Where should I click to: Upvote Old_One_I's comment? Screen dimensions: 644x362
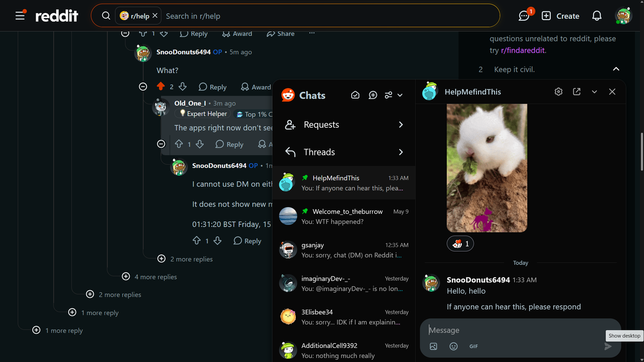coord(179,144)
